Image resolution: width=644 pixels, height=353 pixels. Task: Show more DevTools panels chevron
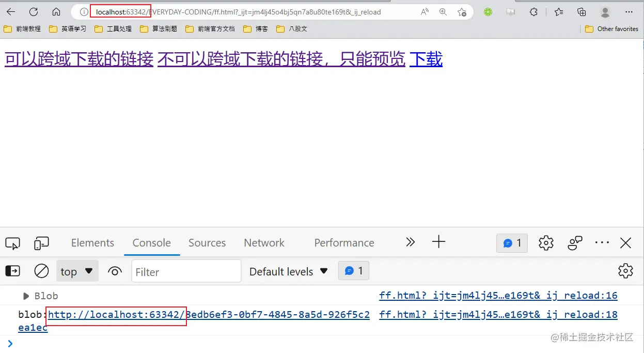(x=410, y=241)
